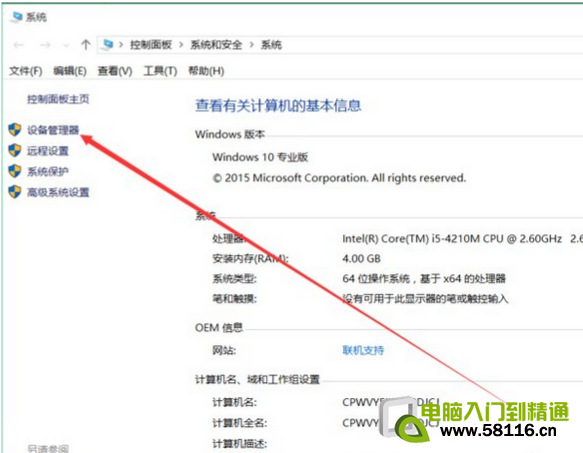The width and height of the screenshot is (583, 453).
Task: Expand chevron before 控制面板 in address bar
Action: click(x=121, y=45)
